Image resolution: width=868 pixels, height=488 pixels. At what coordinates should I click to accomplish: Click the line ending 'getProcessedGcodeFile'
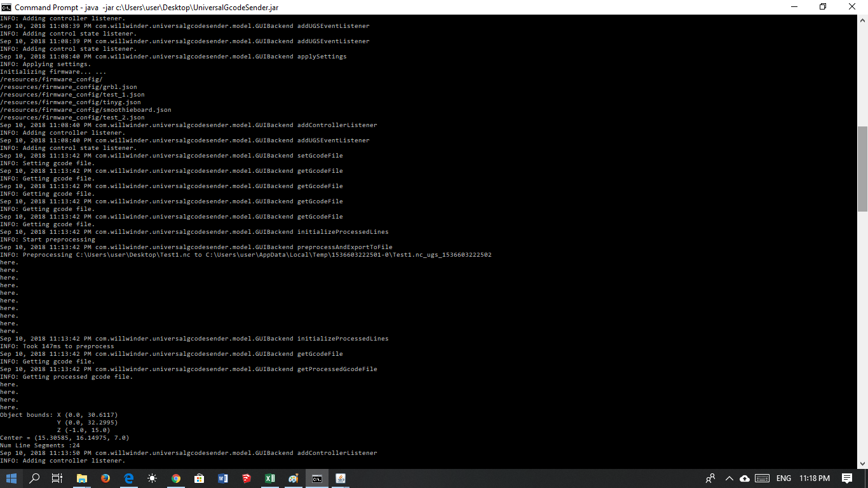189,369
